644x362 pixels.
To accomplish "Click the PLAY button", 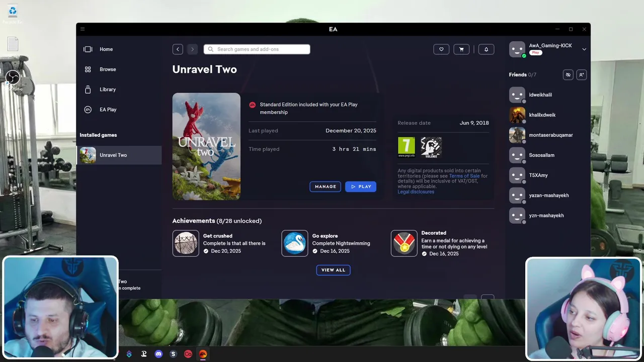I will point(361,187).
